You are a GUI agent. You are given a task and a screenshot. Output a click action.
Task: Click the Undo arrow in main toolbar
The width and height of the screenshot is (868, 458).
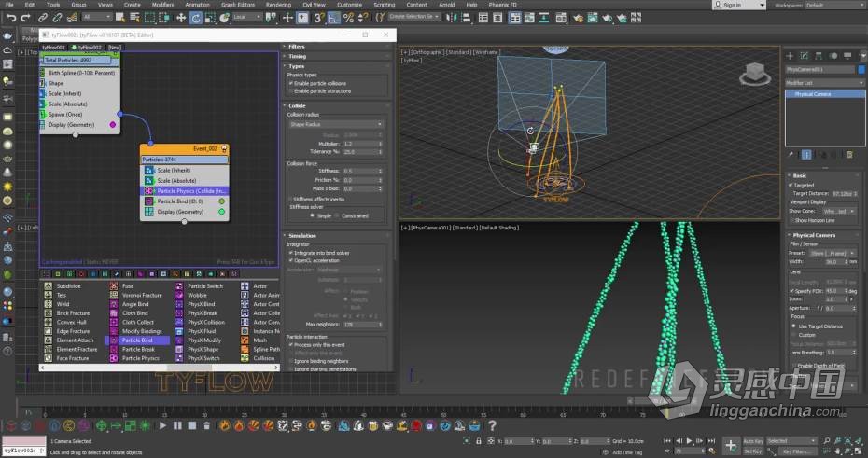pyautogui.click(x=11, y=18)
